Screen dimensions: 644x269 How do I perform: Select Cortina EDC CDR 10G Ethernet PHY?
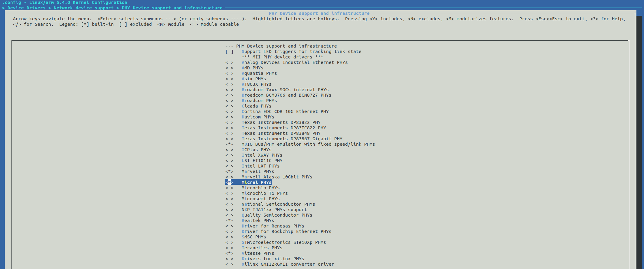[x=277, y=111]
